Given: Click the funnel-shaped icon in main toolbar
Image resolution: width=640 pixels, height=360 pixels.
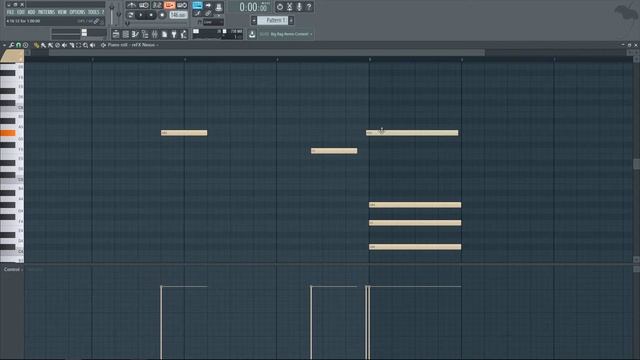Looking at the screenshot, I should pyautogui.click(x=174, y=34).
